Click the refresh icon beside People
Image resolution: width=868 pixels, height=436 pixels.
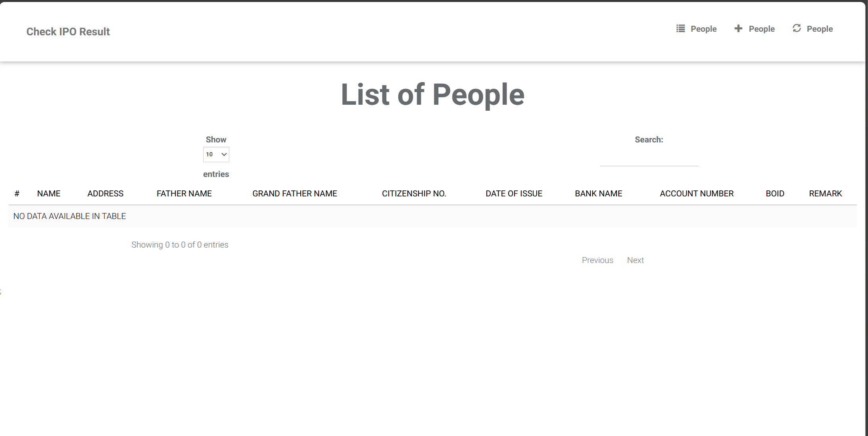(x=797, y=29)
